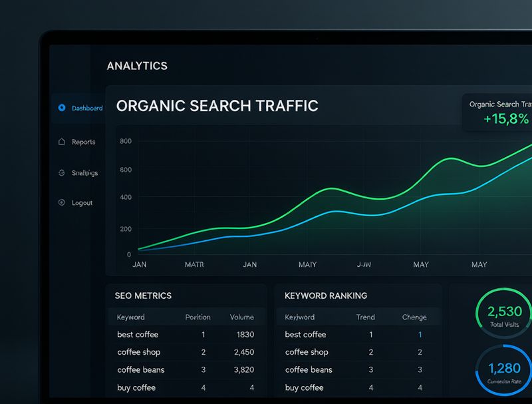Click the 400 y-axis label
Viewport: 532px width, 404px height.
coord(126,197)
